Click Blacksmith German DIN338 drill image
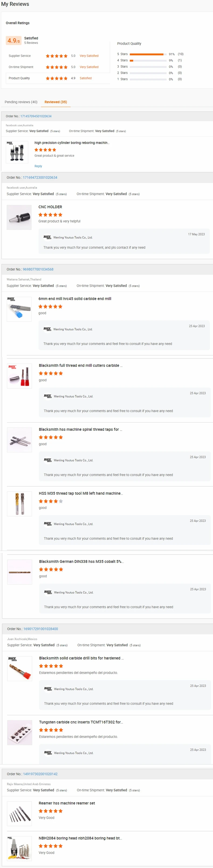The width and height of the screenshot is (213, 868). point(20,572)
